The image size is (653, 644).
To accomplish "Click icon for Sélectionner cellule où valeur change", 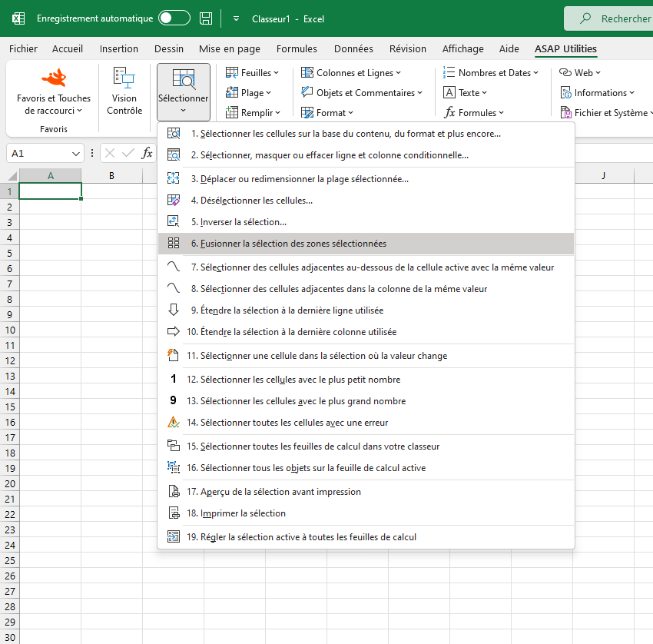I will [x=174, y=355].
